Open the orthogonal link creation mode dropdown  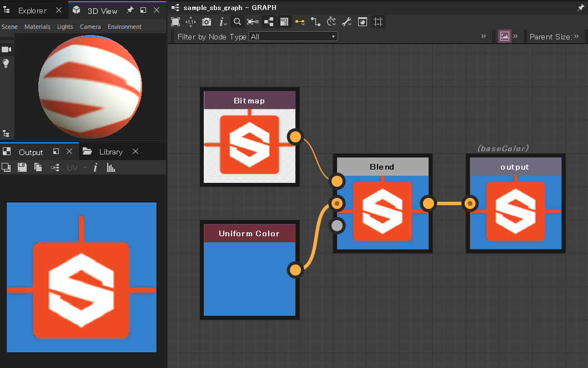(x=315, y=22)
